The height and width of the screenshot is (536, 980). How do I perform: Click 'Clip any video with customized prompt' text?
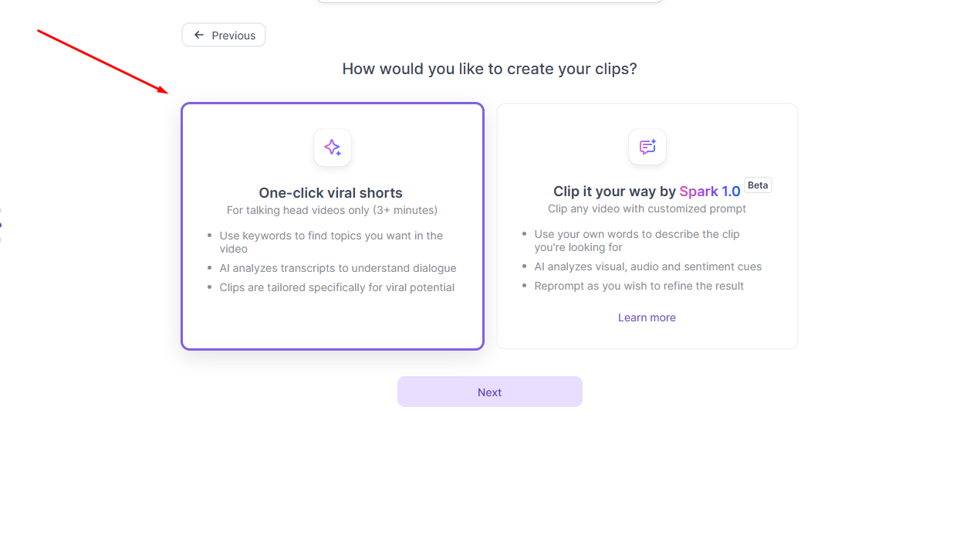[x=647, y=209]
